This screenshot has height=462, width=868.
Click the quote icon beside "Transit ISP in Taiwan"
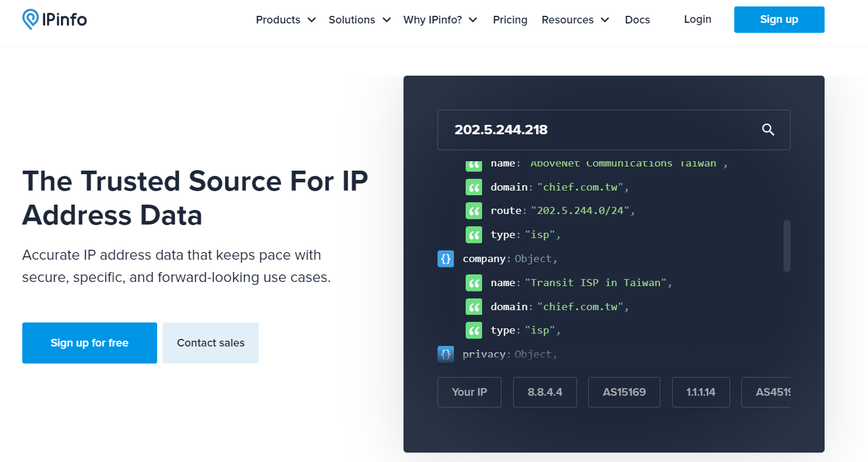pos(473,283)
